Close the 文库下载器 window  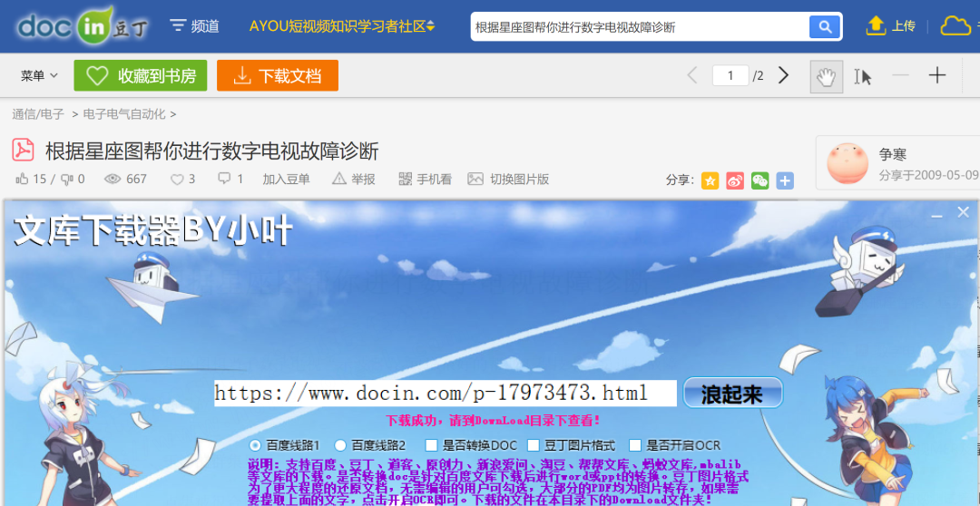[963, 212]
